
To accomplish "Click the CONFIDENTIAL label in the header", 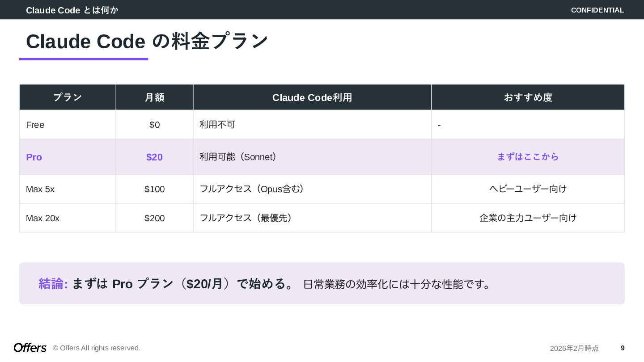I will [597, 10].
